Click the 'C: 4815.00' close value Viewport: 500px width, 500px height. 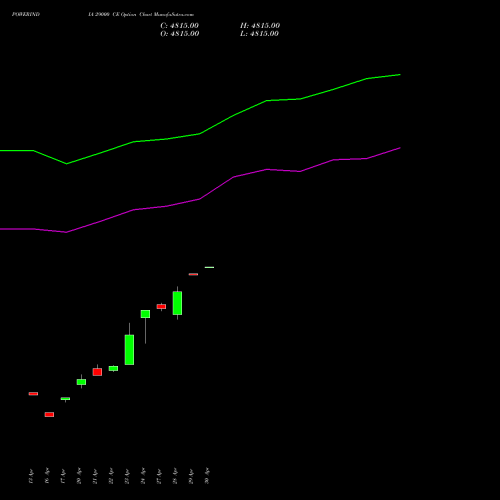[179, 26]
